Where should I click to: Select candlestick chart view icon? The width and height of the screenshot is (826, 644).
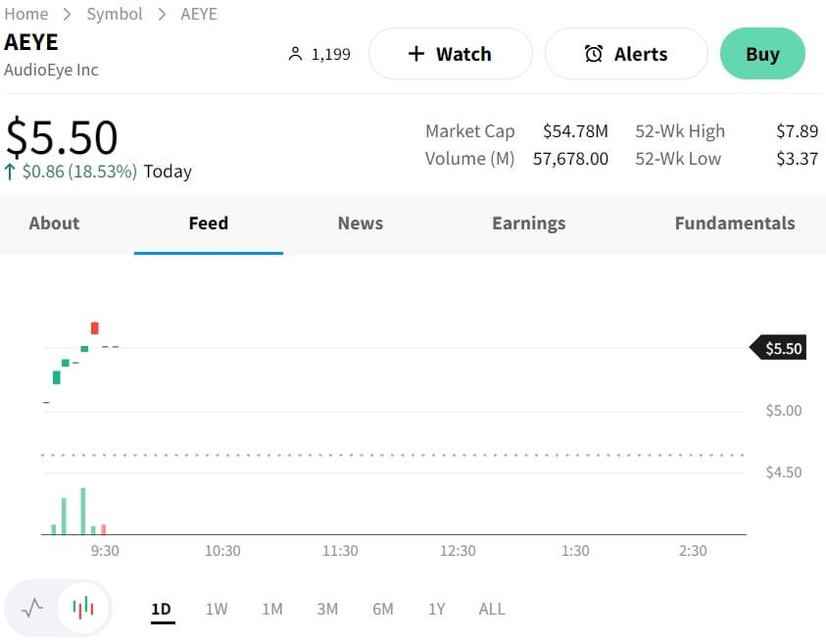[84, 608]
